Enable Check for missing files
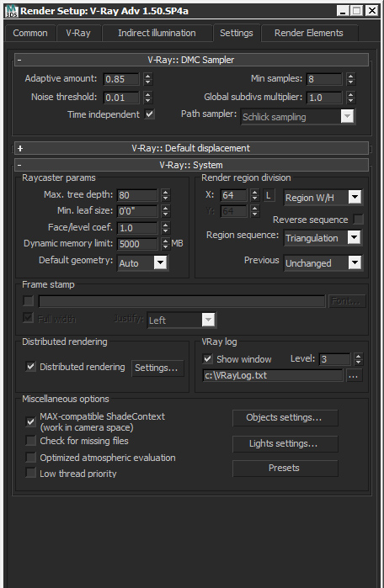The height and width of the screenshot is (588, 384). pos(30,440)
